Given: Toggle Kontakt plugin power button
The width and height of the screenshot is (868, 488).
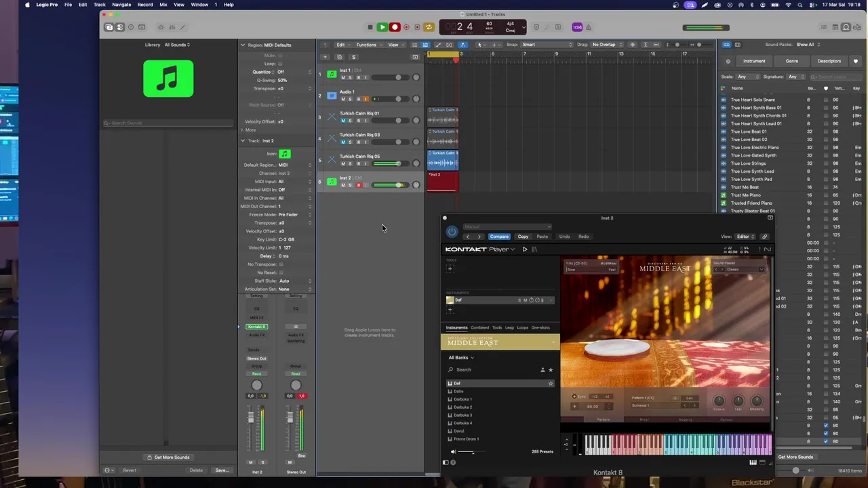Looking at the screenshot, I should point(452,232).
